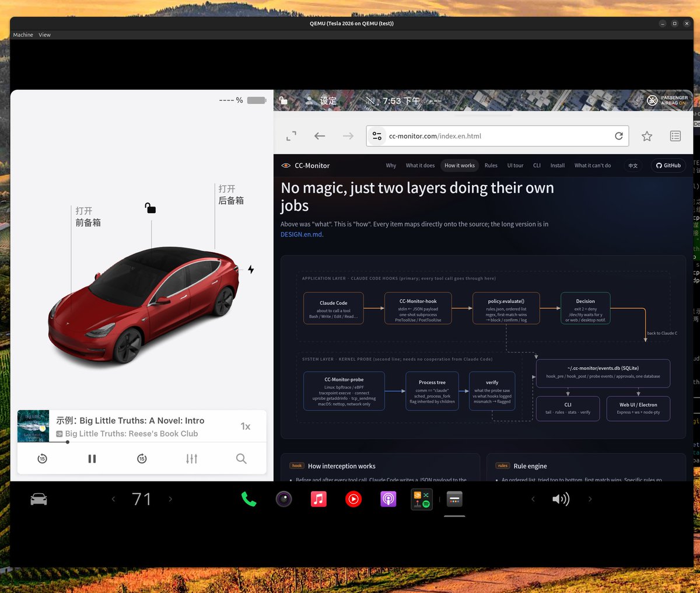Click the audio progress slider knob
The height and width of the screenshot is (593, 700).
tap(68, 442)
